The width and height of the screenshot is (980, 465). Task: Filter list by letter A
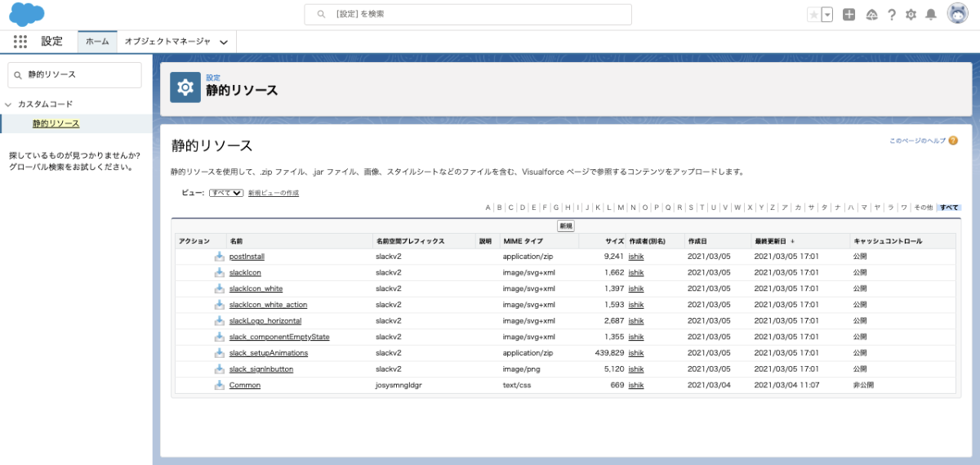(488, 208)
